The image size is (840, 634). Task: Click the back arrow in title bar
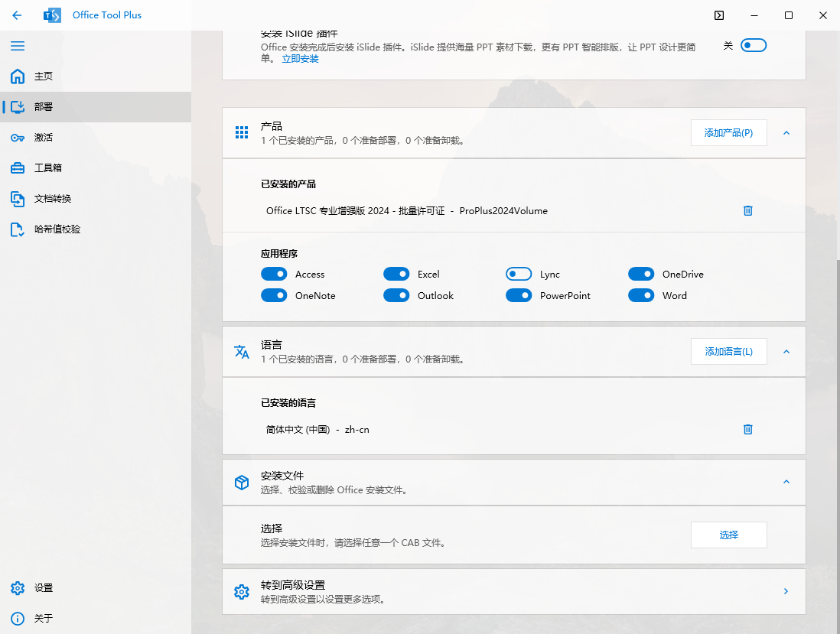pos(17,15)
